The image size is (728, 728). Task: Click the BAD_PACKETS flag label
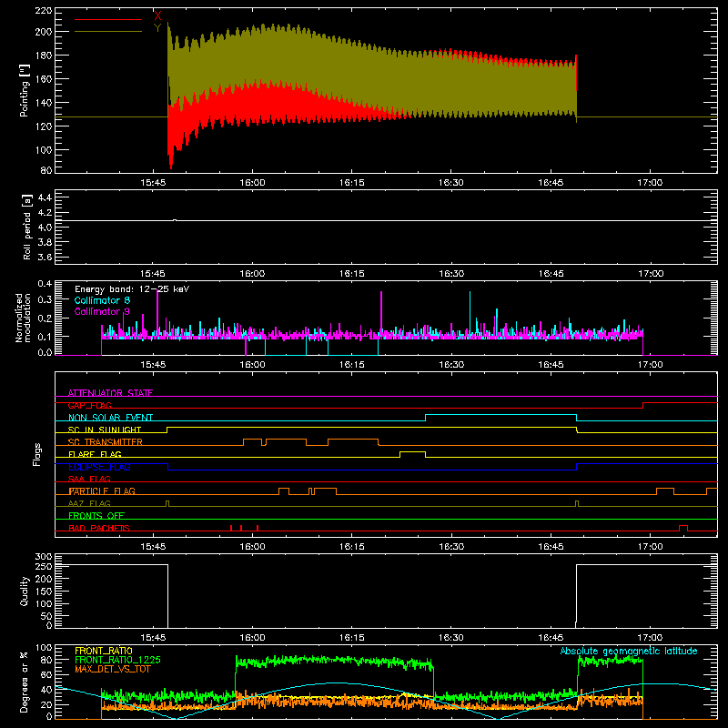pos(99,528)
